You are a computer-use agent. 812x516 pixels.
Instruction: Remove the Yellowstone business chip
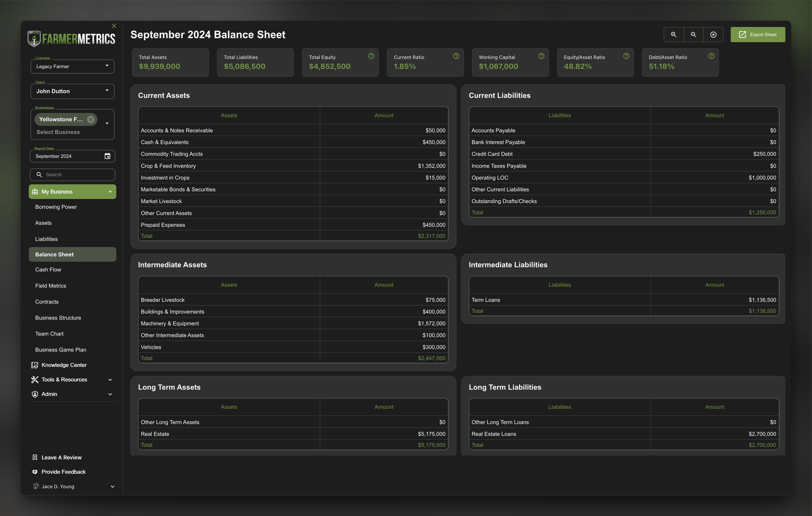91,119
